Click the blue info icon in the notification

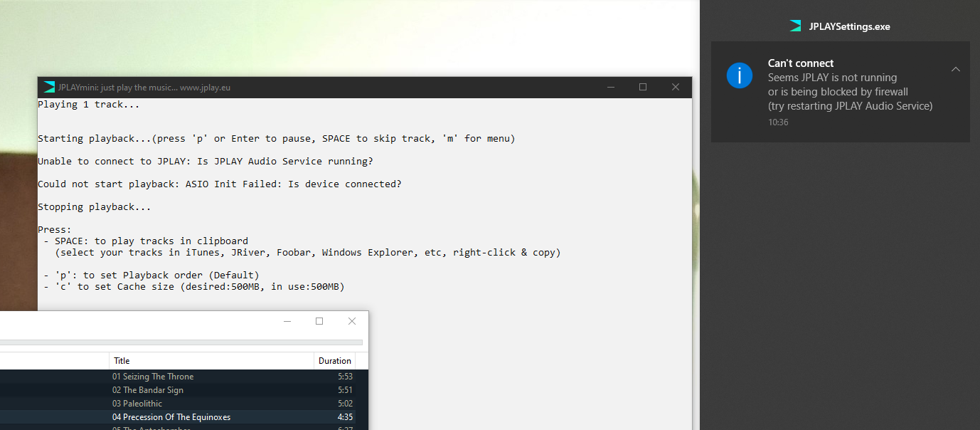[x=740, y=75]
